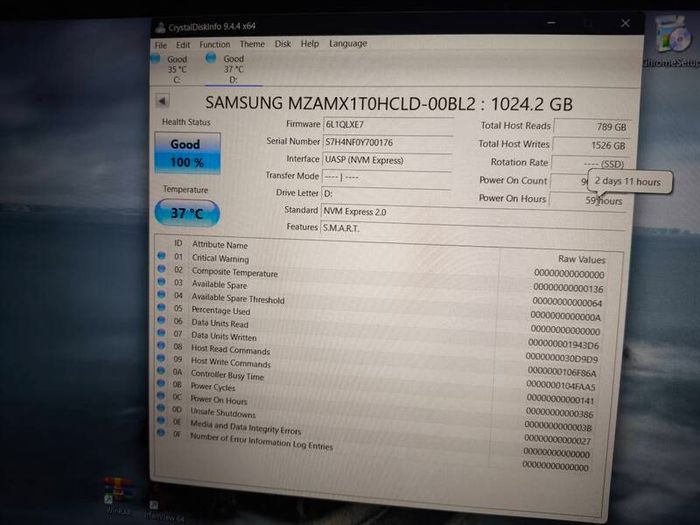Click the Firmware field 6L1QLXE7
The width and height of the screenshot is (700, 525).
click(x=388, y=125)
